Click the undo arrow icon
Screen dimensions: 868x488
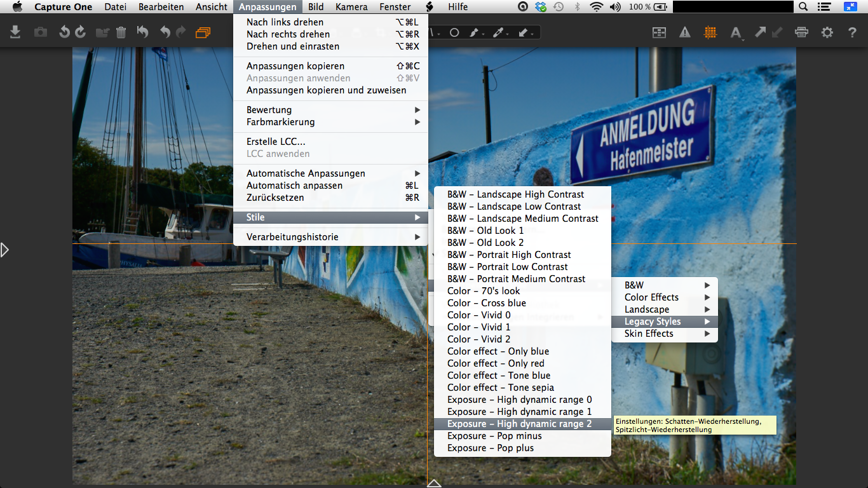[x=165, y=32]
